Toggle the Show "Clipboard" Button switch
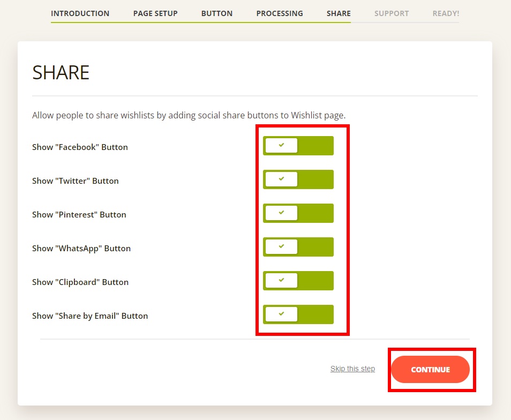 tap(298, 281)
